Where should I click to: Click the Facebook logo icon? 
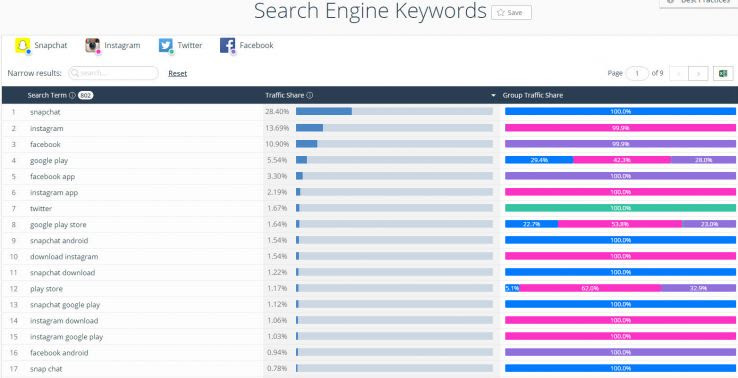tap(227, 45)
